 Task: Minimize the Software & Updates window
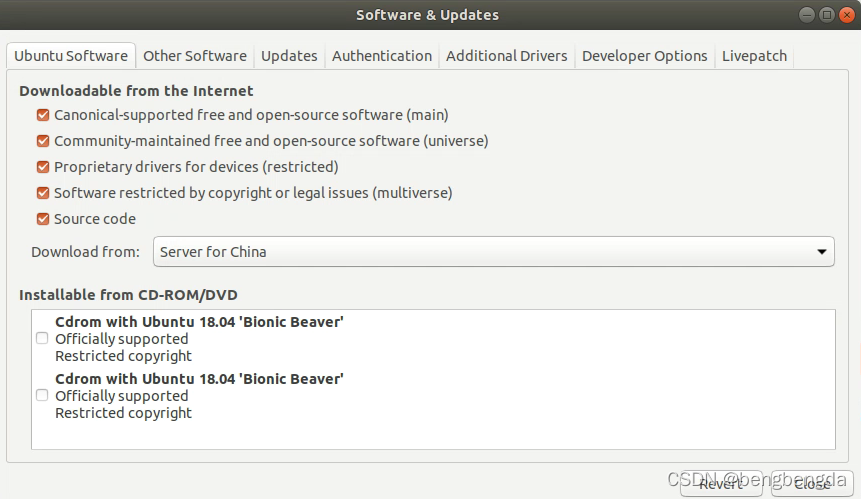coord(807,15)
